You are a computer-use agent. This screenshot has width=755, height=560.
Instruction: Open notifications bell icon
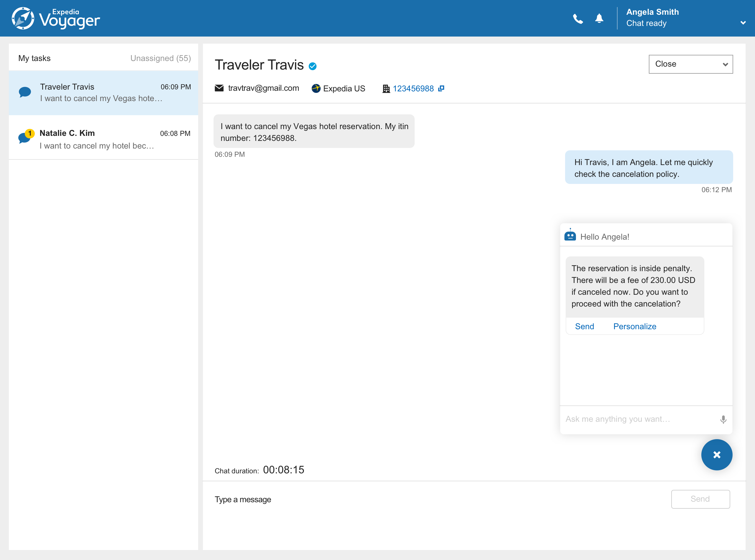point(599,18)
